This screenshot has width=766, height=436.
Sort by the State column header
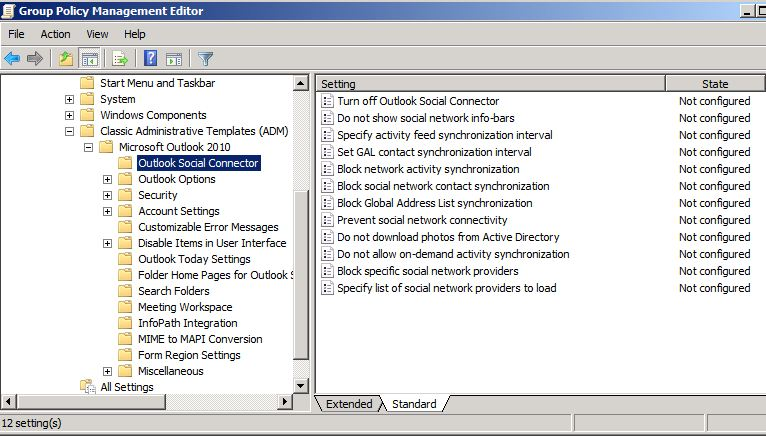[715, 84]
